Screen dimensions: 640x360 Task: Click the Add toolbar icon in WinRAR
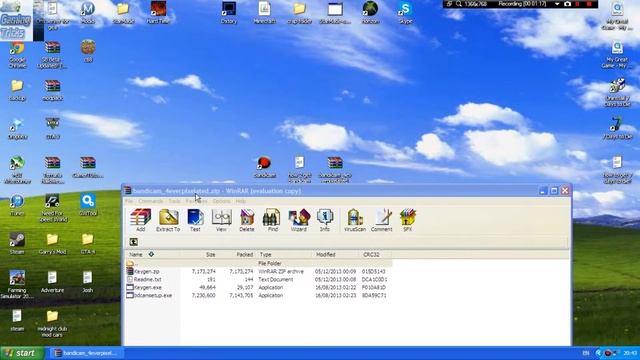coord(140,220)
